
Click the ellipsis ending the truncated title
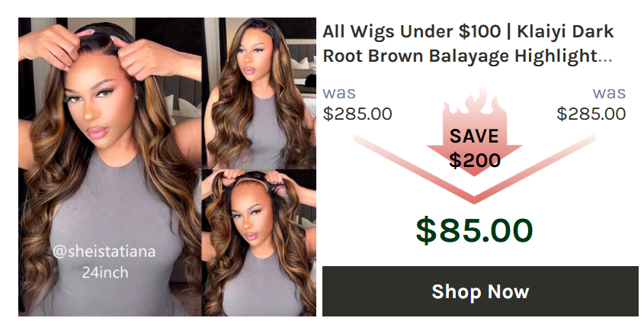point(605,61)
